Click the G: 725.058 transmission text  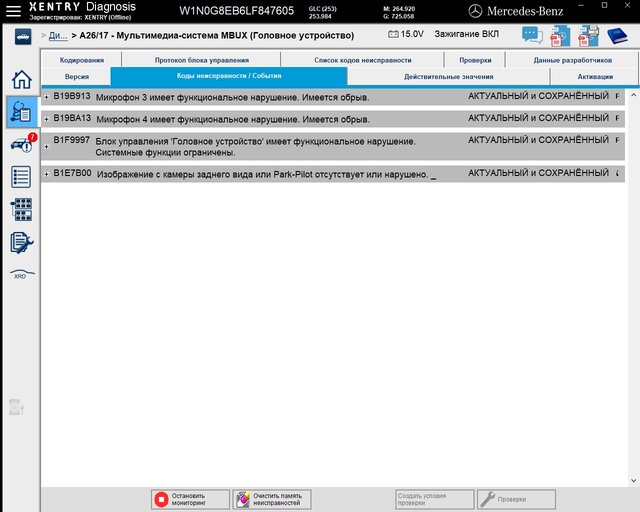click(x=399, y=16)
